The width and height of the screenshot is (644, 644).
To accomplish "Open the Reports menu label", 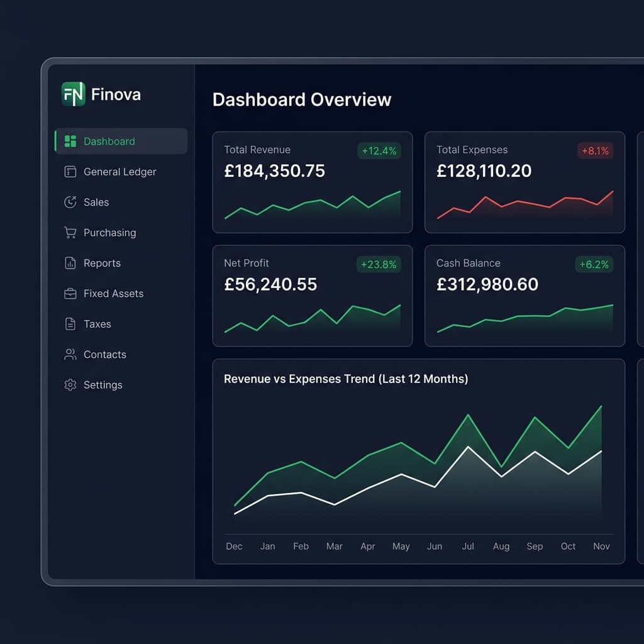I will click(103, 264).
